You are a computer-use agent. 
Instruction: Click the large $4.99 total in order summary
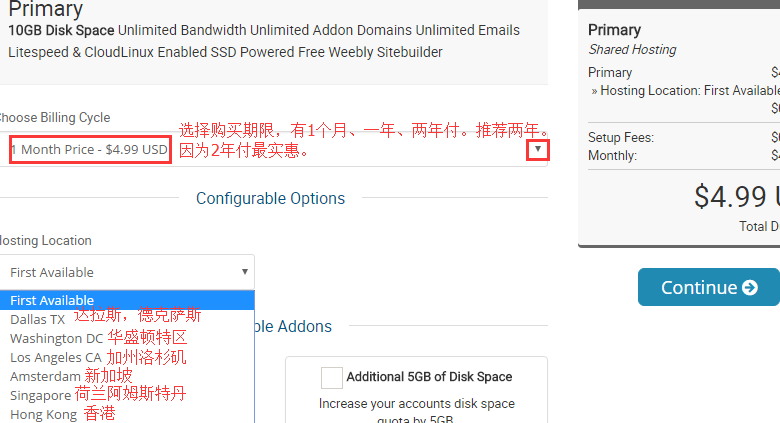click(x=736, y=196)
